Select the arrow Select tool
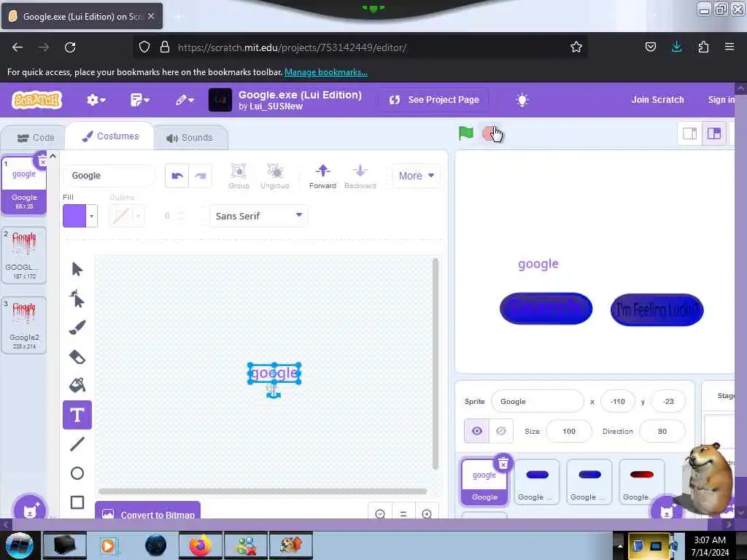Screen dimensions: 747x560 click(x=77, y=269)
